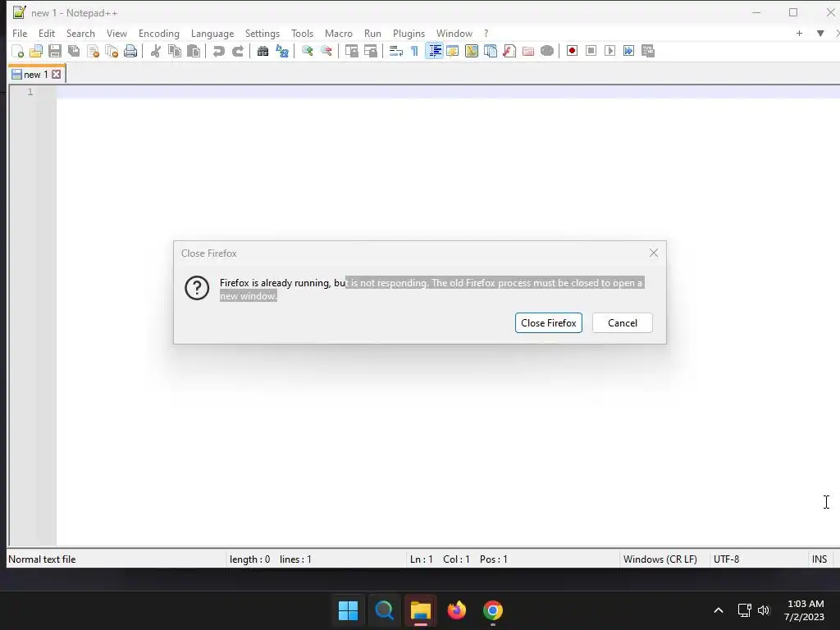
Task: Open Firefox from the taskbar
Action: pyautogui.click(x=456, y=610)
